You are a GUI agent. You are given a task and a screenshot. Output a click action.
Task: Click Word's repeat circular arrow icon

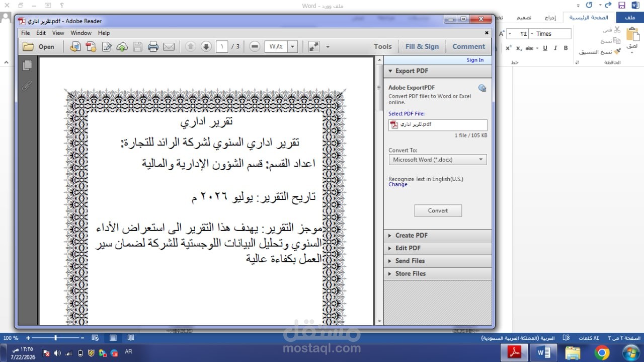(x=589, y=5)
